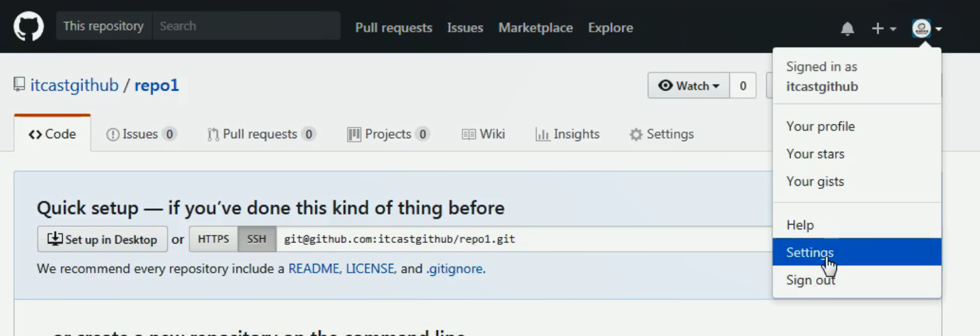
Task: Click the Quick setup heading text
Action: pyautogui.click(x=270, y=207)
